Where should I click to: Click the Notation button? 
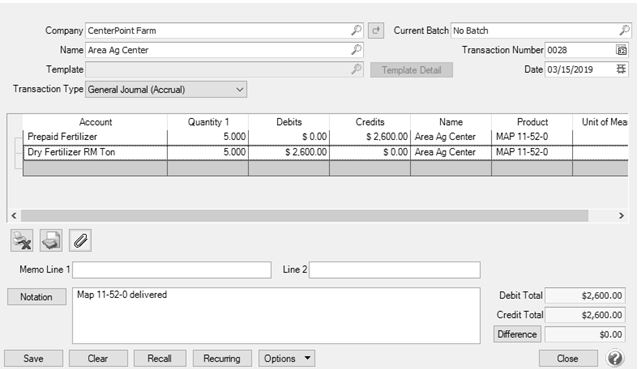click(37, 297)
